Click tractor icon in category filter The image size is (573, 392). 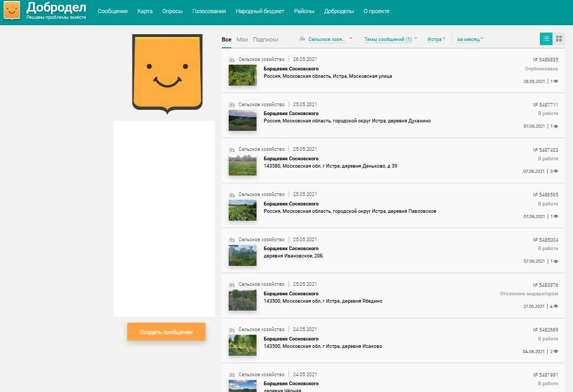302,39
